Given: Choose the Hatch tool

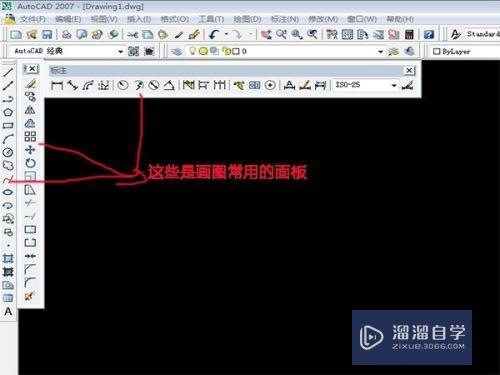Looking at the screenshot, I should pos(8,258).
